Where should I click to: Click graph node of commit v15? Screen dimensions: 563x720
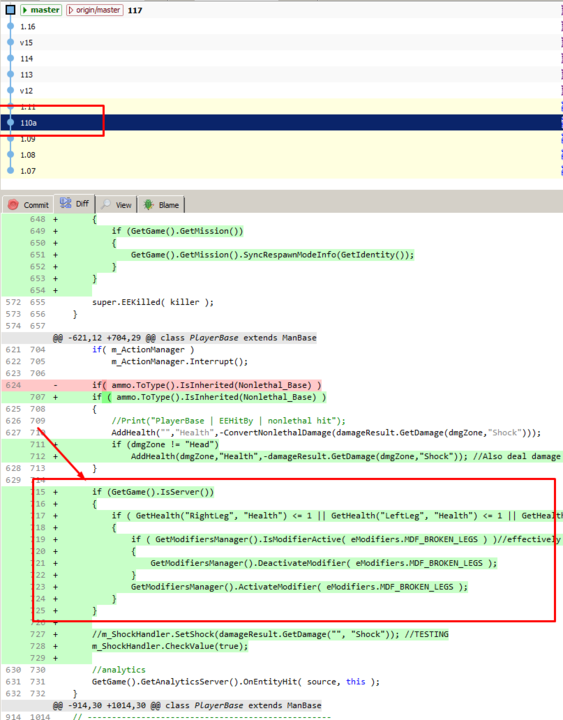click(x=11, y=43)
